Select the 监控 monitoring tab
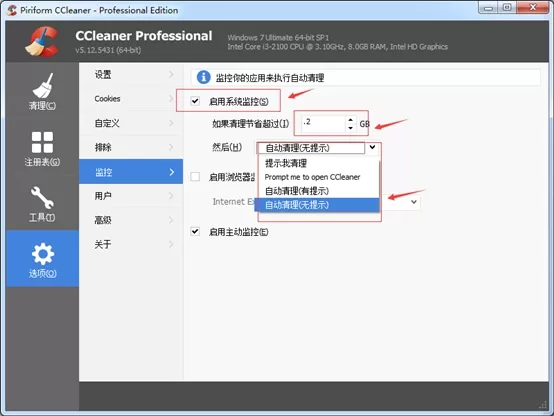554x416 pixels. 131,172
